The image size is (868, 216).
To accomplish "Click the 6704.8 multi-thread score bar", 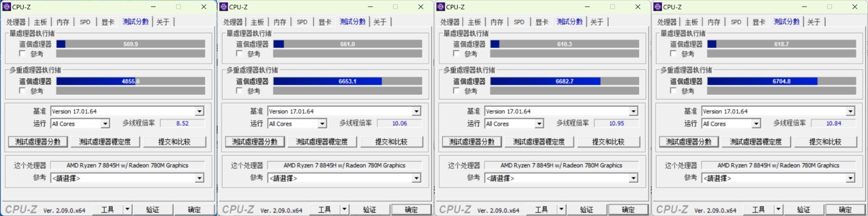I will point(782,81).
